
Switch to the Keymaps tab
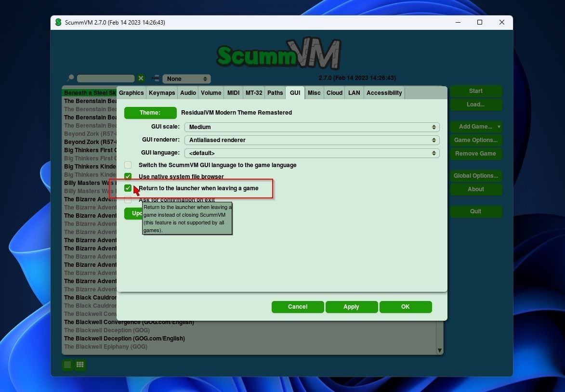tap(162, 93)
